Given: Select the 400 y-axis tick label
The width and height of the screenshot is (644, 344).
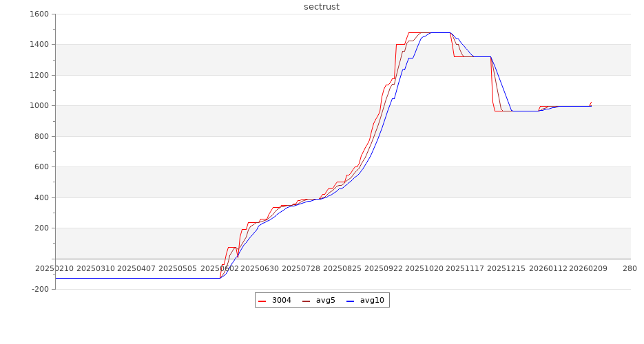Looking at the screenshot, I should point(41,197).
